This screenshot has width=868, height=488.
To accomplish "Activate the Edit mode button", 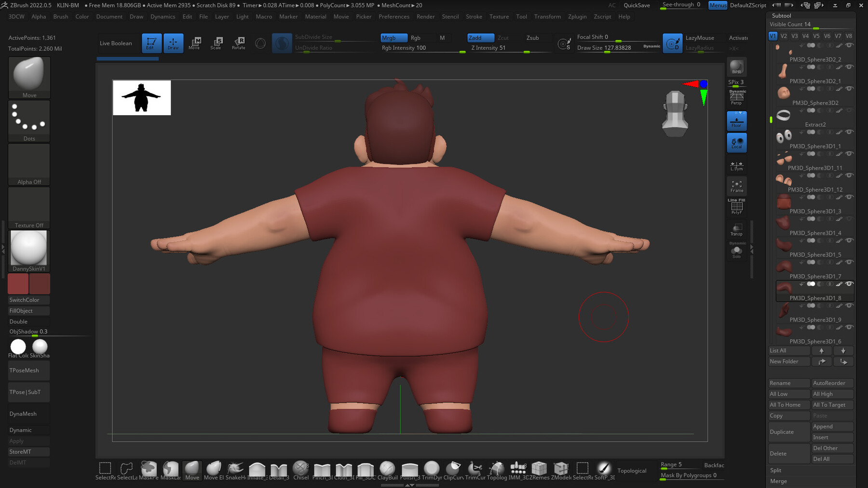I will (151, 43).
